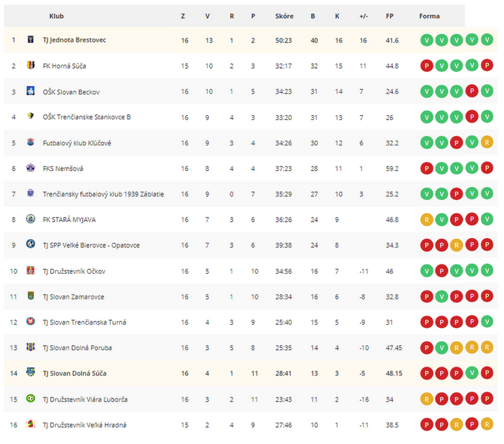Image resolution: width=504 pixels, height=444 pixels.
Task: Click the Forma column header
Action: coord(429,16)
